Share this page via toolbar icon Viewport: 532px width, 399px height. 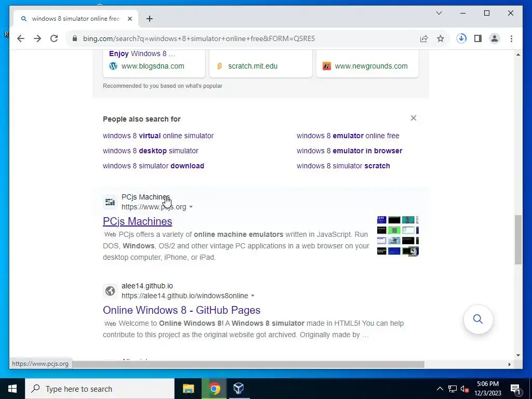424,38
